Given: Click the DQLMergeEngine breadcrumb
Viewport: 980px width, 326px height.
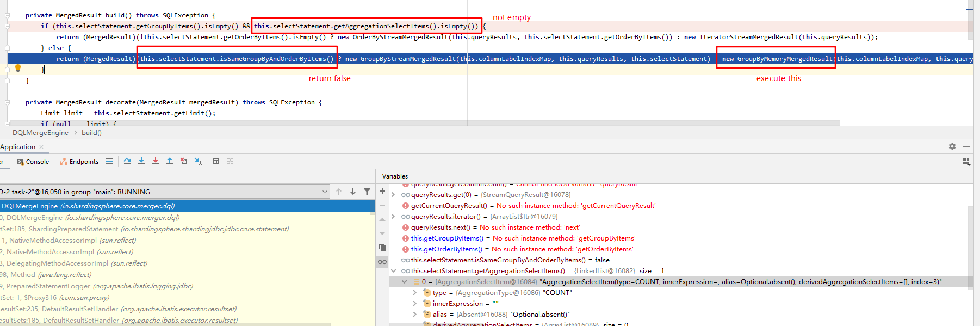Looking at the screenshot, I should click(x=41, y=133).
